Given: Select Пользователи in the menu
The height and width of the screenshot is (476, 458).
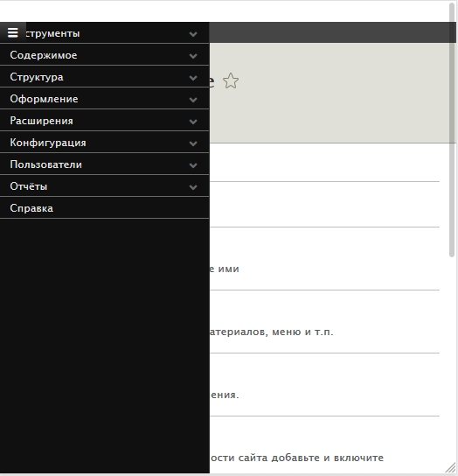Looking at the screenshot, I should pos(45,164).
